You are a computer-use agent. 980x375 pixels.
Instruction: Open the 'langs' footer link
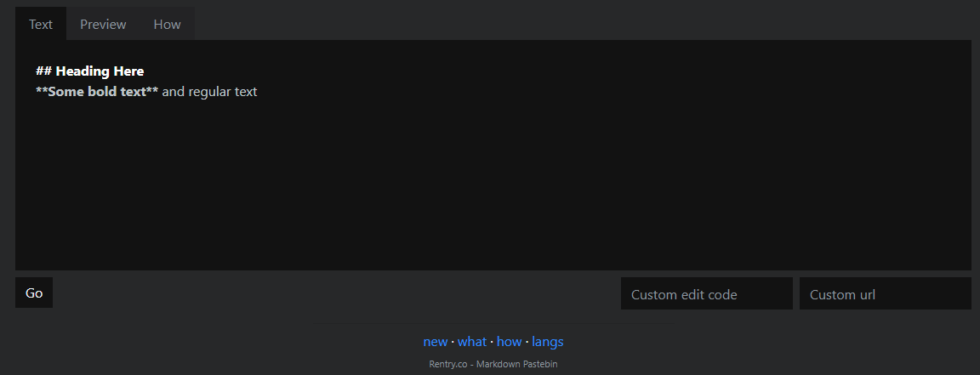click(548, 342)
